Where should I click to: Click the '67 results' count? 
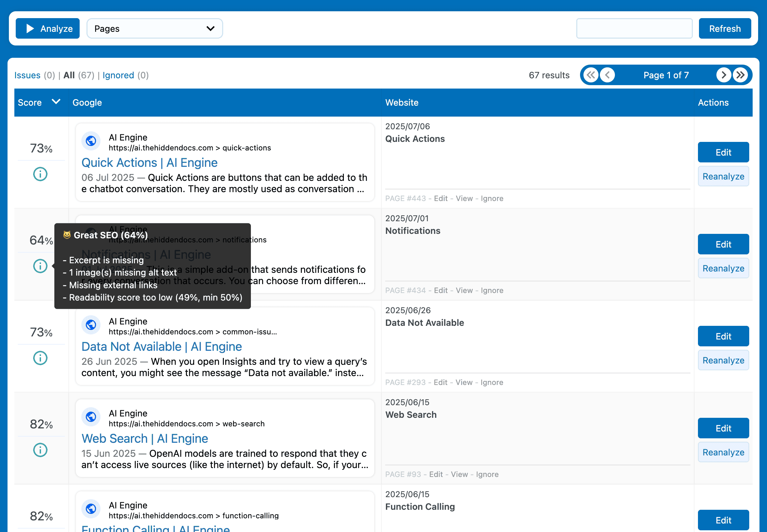tap(549, 75)
